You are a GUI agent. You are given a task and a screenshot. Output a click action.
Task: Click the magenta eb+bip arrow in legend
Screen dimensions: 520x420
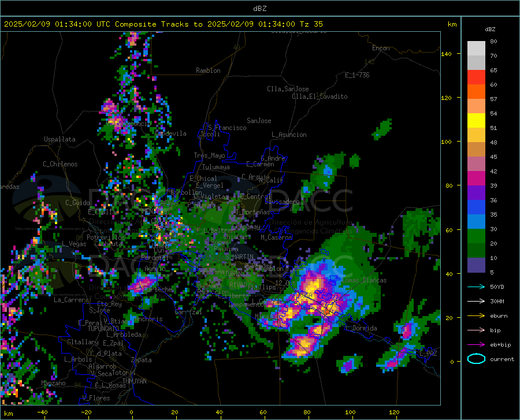coord(476,344)
